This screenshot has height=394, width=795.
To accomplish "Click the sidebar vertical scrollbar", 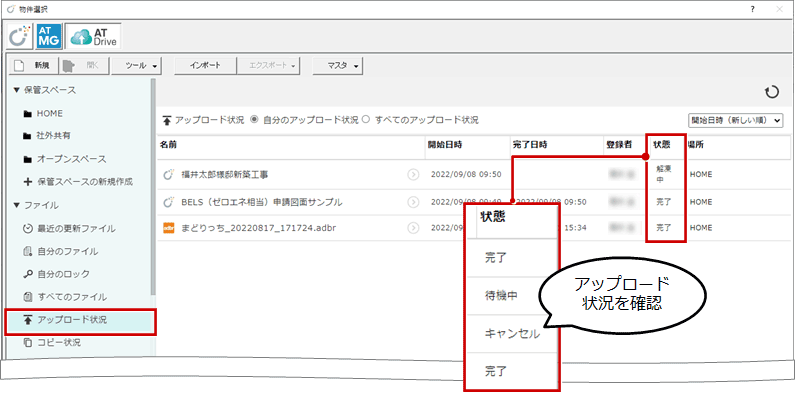I will (x=153, y=188).
